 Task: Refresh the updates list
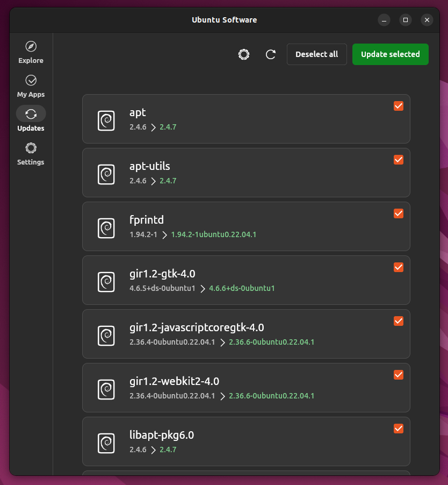click(271, 54)
